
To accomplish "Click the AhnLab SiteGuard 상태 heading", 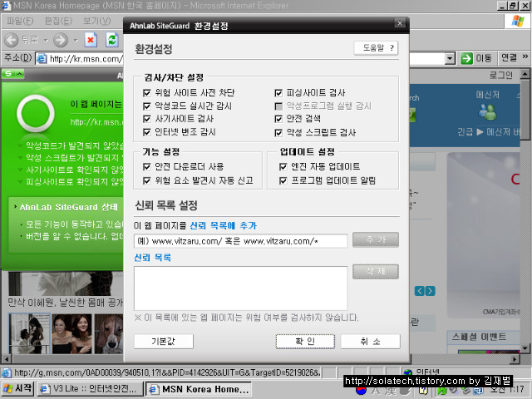I will tap(68, 207).
